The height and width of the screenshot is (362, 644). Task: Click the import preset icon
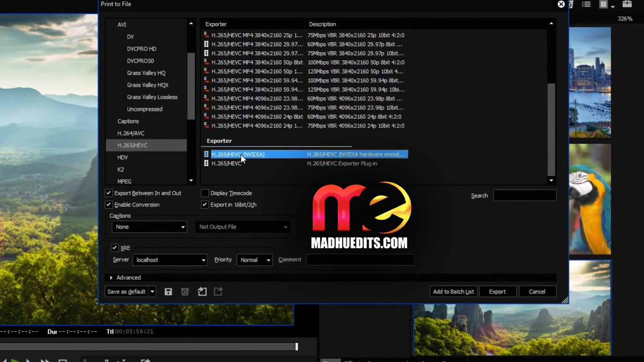[202, 291]
